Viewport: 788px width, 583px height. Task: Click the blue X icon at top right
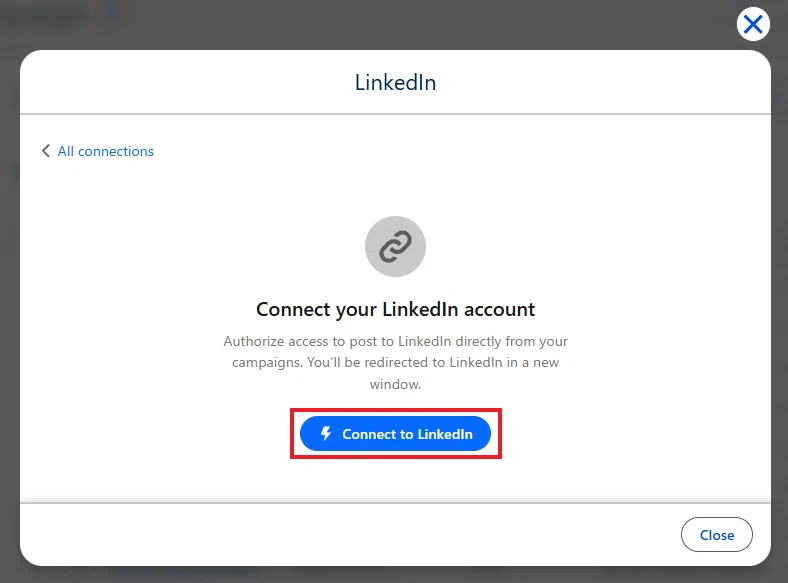click(x=753, y=24)
